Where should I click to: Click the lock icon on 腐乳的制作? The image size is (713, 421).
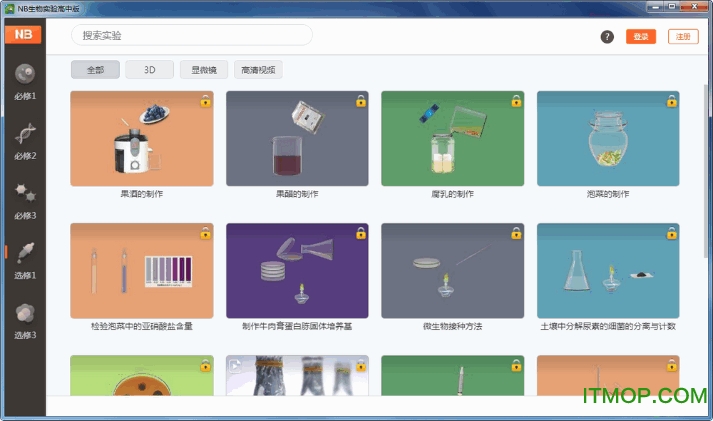click(x=517, y=101)
